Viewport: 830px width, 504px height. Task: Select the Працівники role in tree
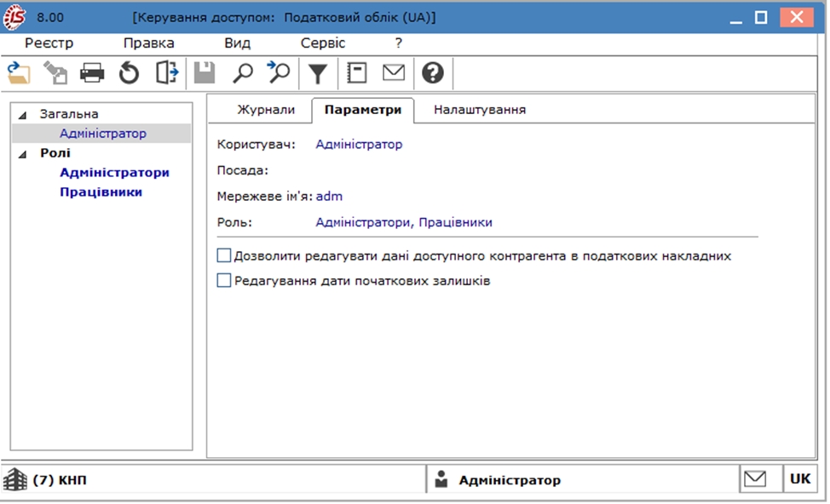101,192
